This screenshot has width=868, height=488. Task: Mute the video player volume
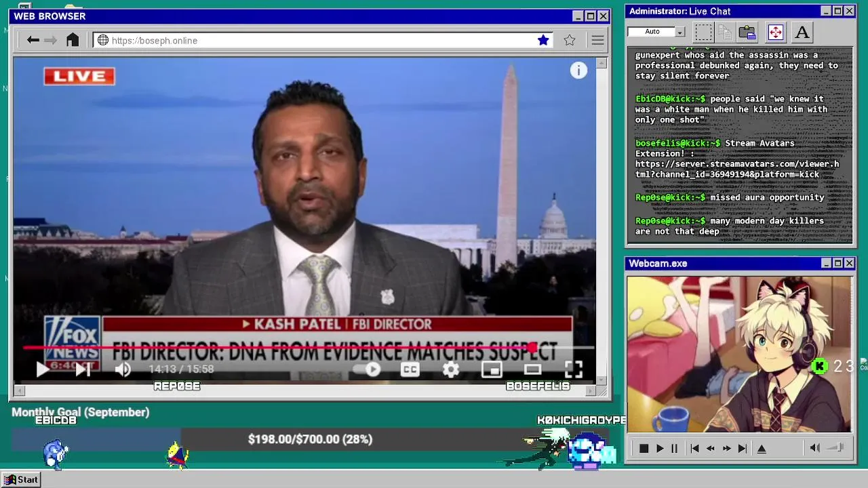[123, 369]
